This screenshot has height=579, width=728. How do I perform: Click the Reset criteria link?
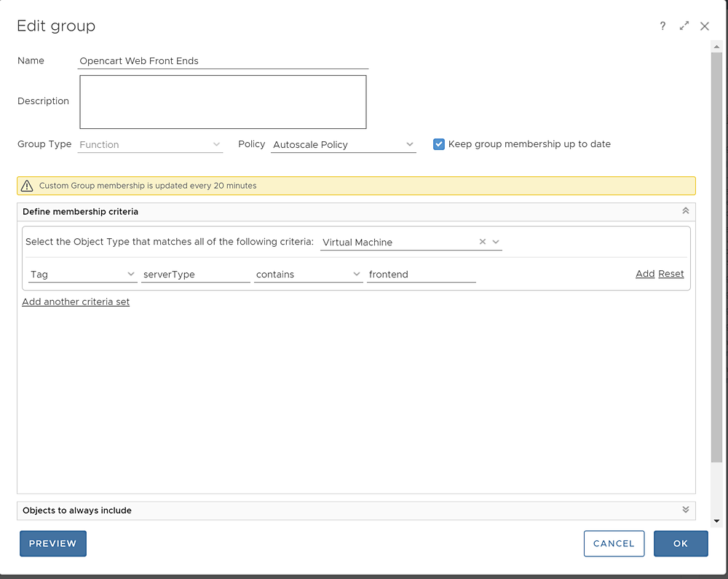(x=671, y=274)
